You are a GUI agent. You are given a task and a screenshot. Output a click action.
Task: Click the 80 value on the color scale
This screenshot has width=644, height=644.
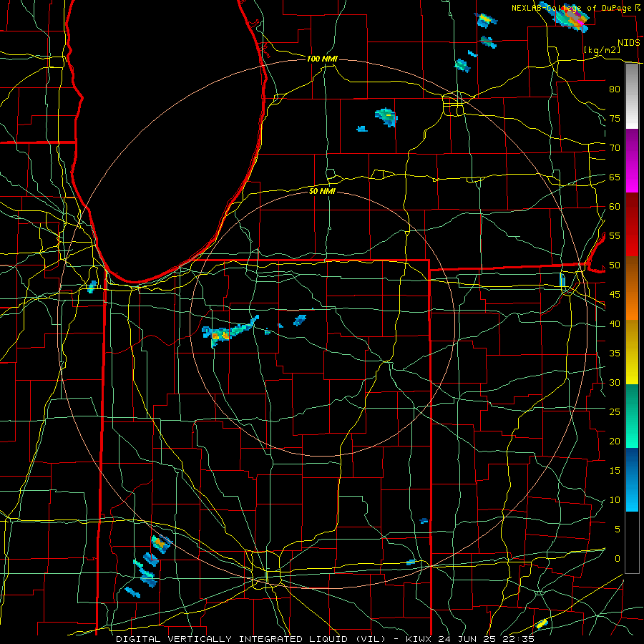pyautogui.click(x=615, y=89)
